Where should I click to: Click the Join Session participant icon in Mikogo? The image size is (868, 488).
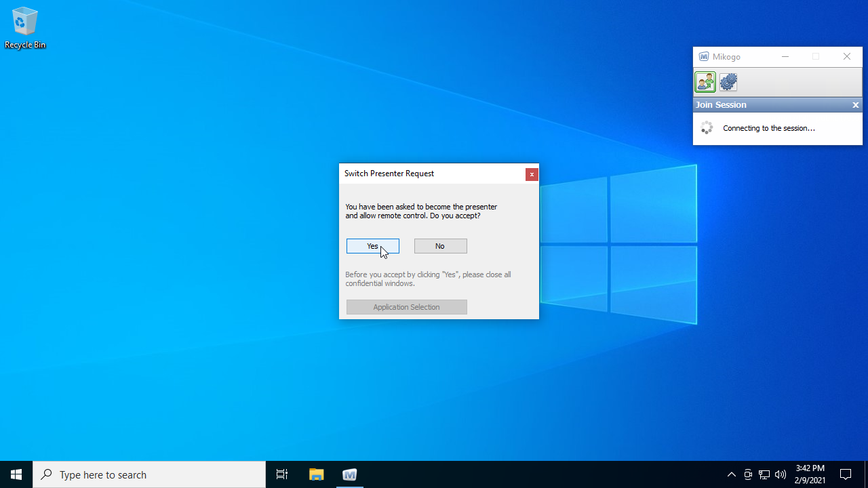[x=705, y=82]
